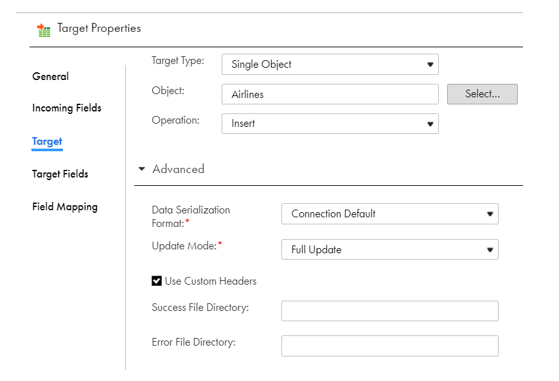Open the Update Mode dropdown
This screenshot has width=559, height=381.
pyautogui.click(x=390, y=249)
